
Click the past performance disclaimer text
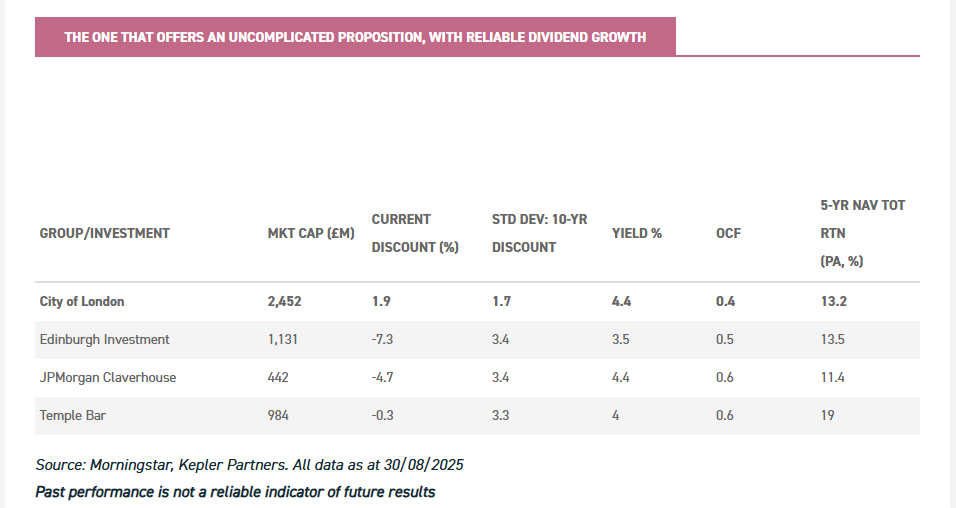click(235, 492)
